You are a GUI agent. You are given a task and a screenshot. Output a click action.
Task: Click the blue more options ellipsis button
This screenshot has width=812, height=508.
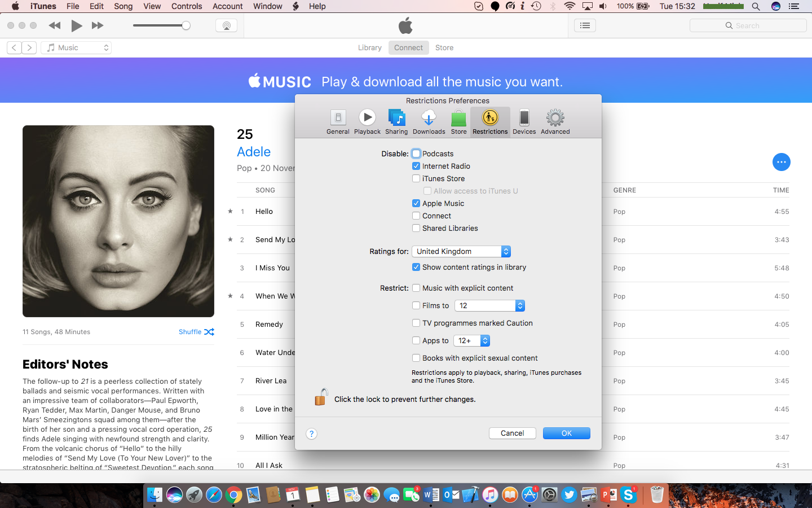pos(781,162)
